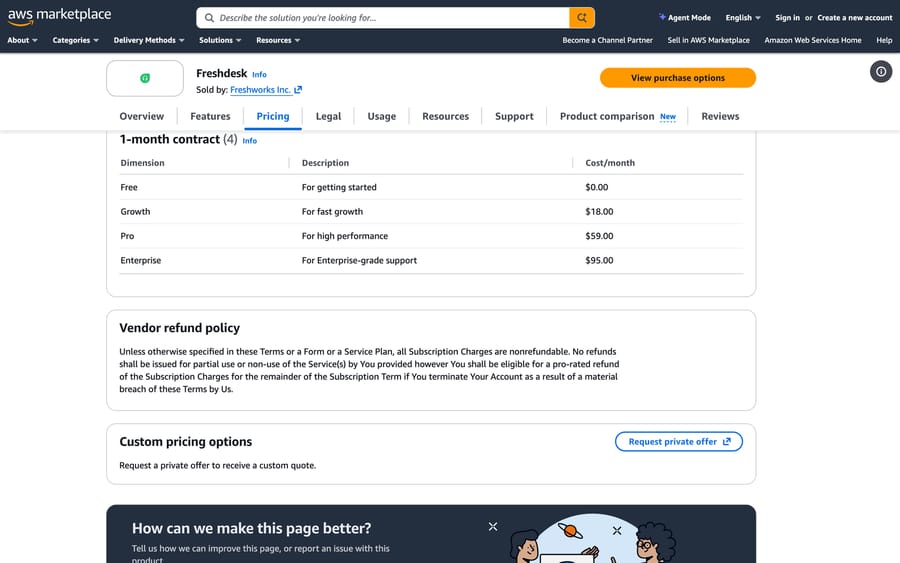Click 'For fast growth' description
The image size is (900, 563).
click(332, 211)
